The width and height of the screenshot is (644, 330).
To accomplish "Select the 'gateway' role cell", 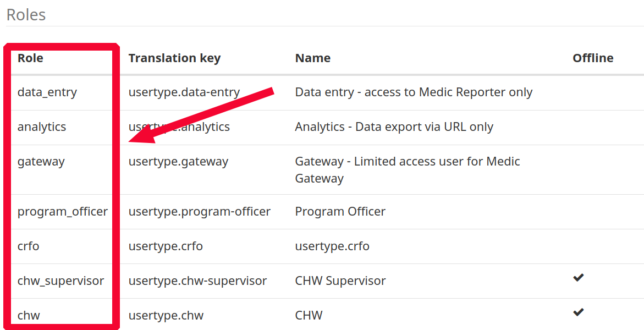I will (41, 162).
